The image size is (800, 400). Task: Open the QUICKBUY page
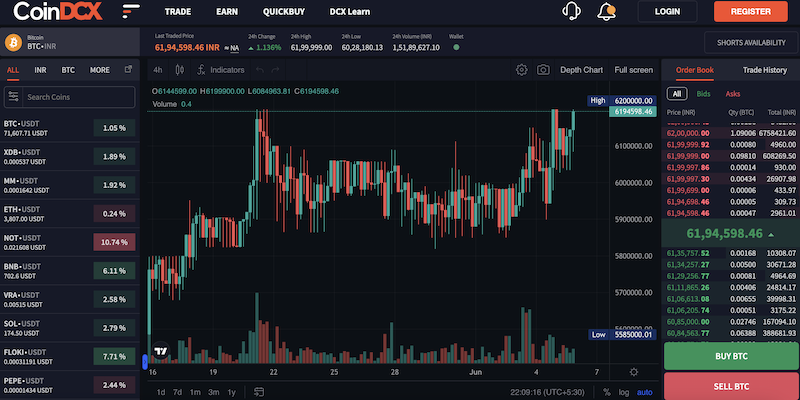pos(283,11)
